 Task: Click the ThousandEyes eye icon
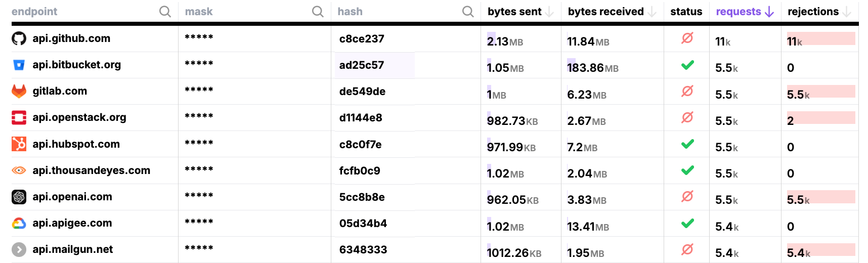pyautogui.click(x=19, y=170)
